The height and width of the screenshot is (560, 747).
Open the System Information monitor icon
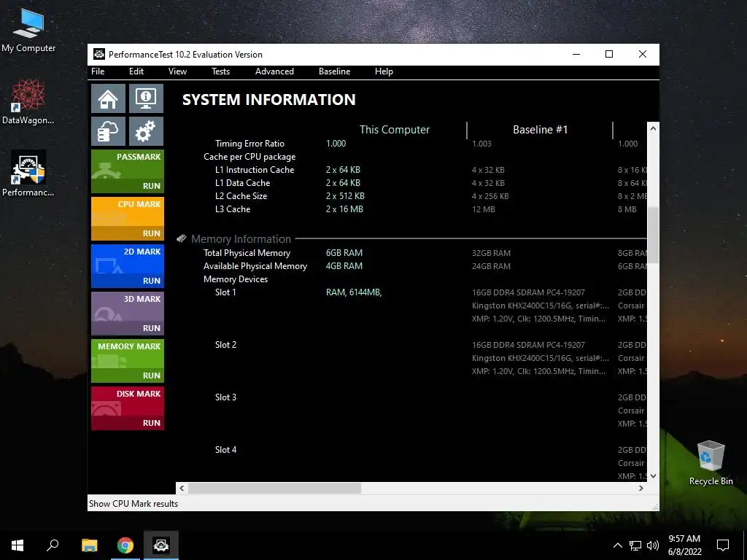tap(146, 98)
